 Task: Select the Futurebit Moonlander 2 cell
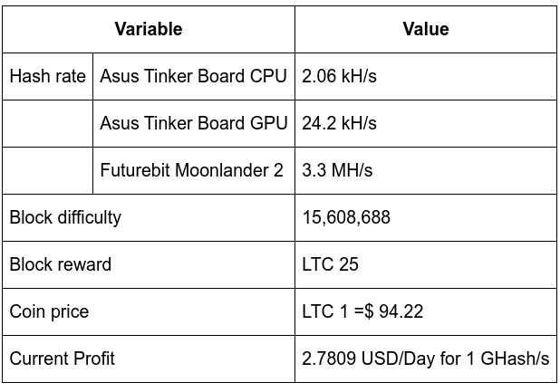[194, 170]
